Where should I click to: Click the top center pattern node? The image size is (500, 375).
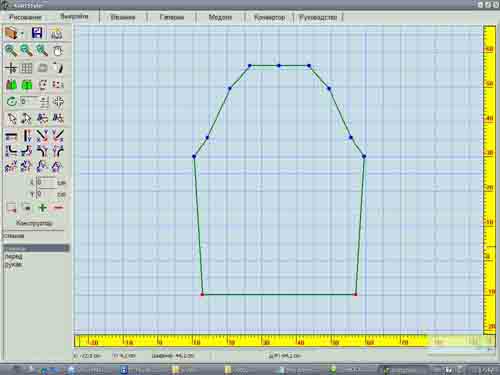click(279, 66)
